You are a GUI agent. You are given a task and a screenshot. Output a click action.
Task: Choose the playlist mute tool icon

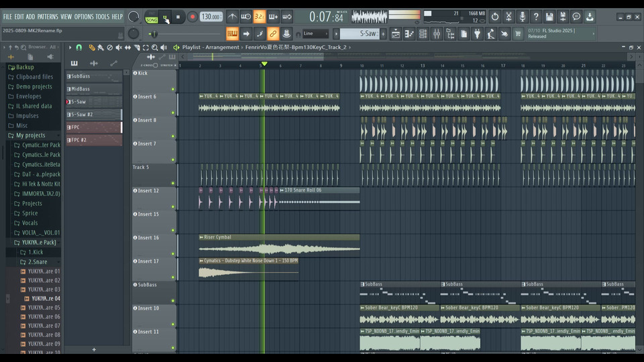pos(119,48)
